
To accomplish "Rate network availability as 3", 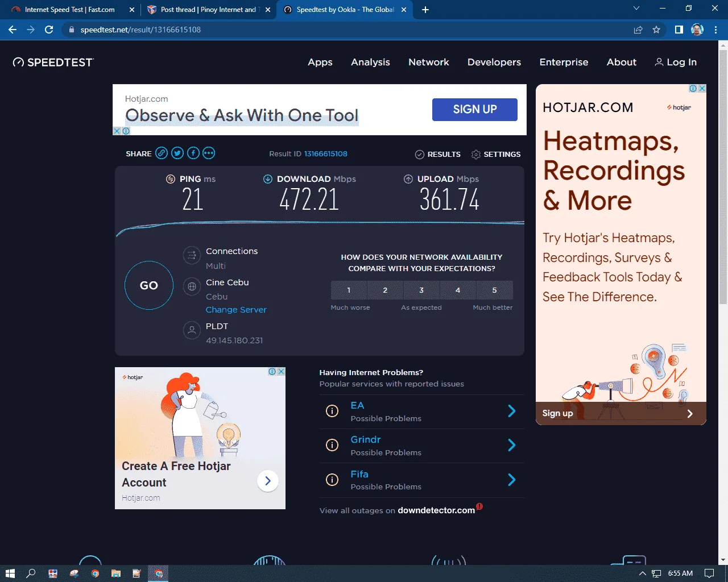I will (x=421, y=290).
